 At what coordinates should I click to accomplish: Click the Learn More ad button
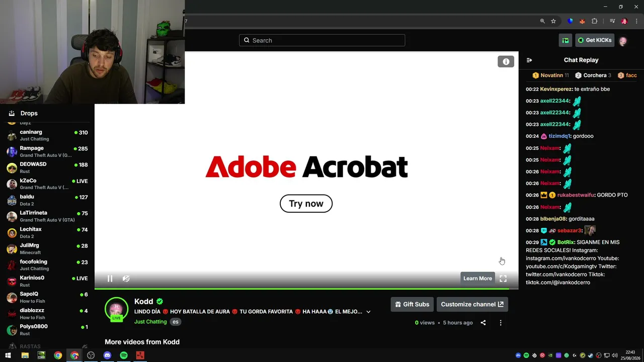click(x=477, y=279)
